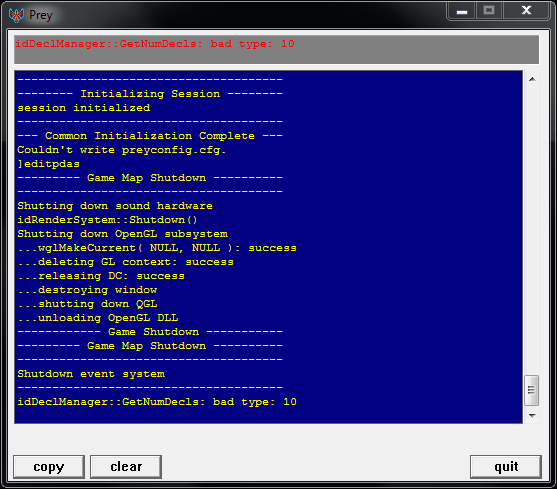Click the "idRenderSystem::Shutdown()" log line
The height and width of the screenshot is (489, 557).
(x=107, y=220)
